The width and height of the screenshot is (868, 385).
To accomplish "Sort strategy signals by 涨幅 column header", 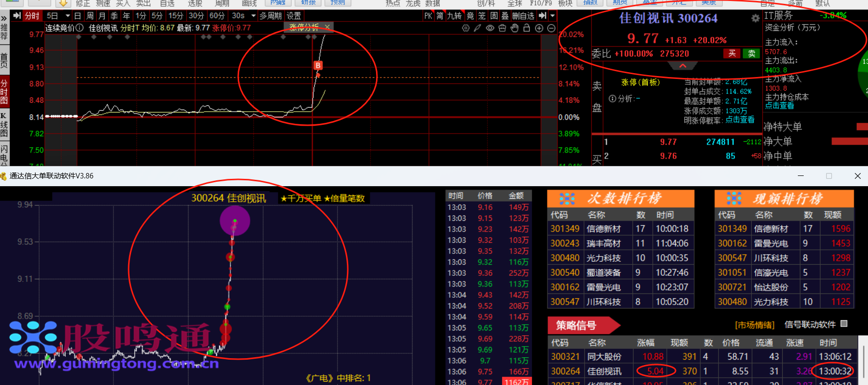I will (x=646, y=343).
